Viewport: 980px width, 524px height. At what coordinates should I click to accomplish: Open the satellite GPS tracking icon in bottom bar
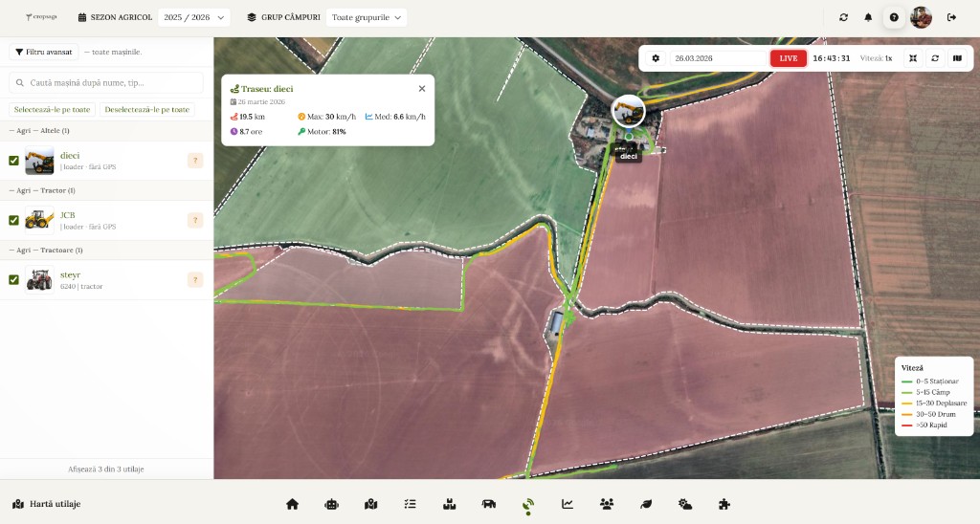coord(528,505)
